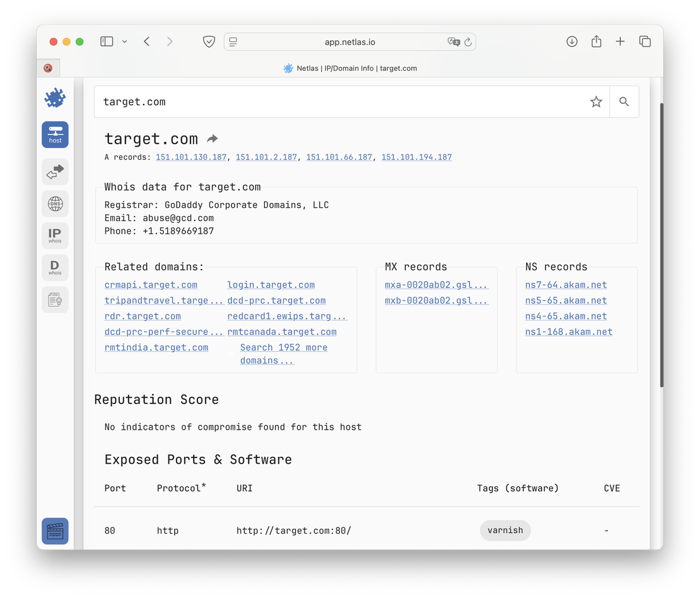The width and height of the screenshot is (700, 598).
Task: Open Safari tab overview
Action: click(x=645, y=42)
